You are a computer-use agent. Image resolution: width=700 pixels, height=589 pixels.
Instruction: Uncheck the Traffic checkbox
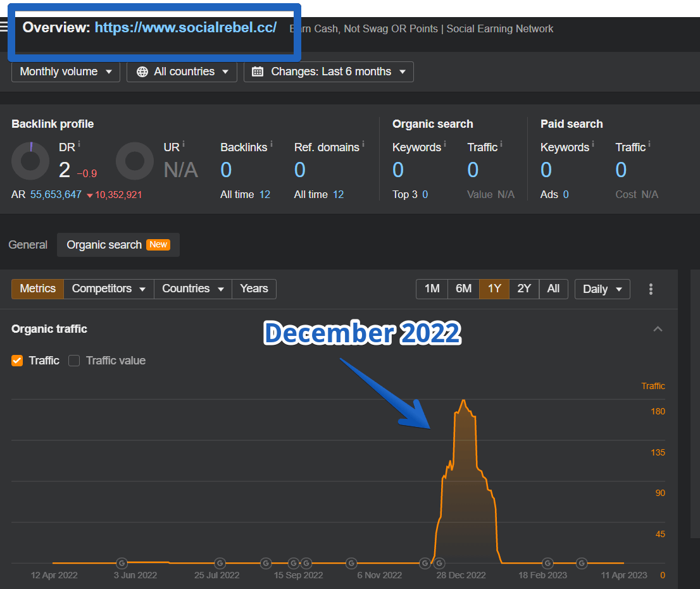(17, 361)
